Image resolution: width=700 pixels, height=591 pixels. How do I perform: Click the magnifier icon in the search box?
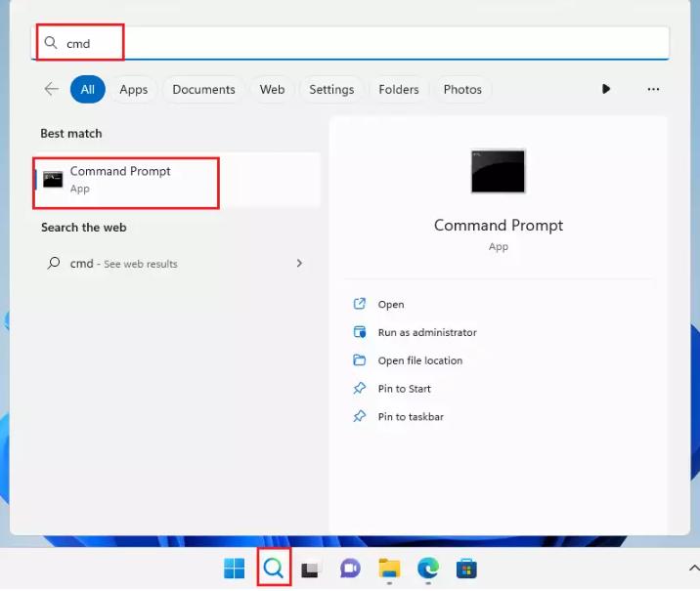coord(51,43)
